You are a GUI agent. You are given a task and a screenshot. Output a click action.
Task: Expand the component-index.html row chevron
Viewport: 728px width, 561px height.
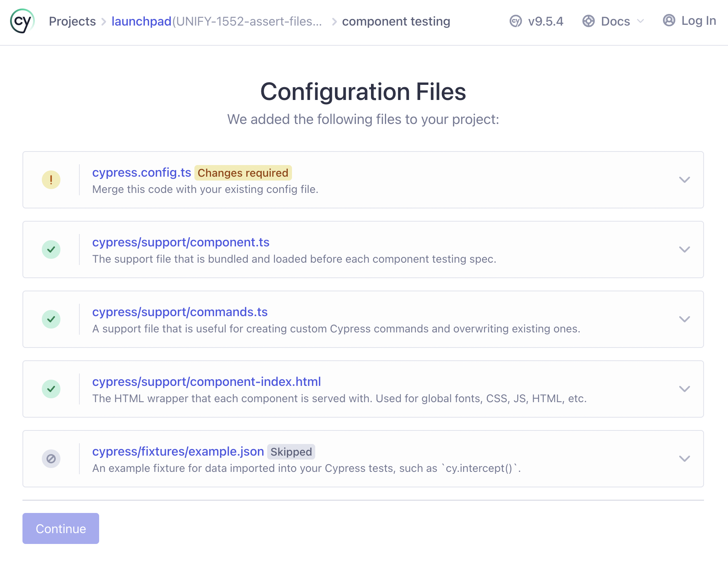(x=685, y=389)
